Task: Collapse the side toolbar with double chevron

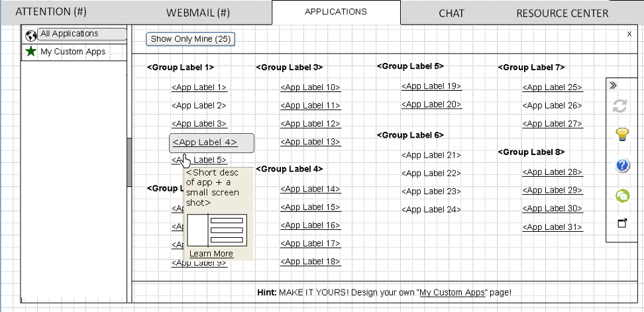Action: pyautogui.click(x=614, y=85)
